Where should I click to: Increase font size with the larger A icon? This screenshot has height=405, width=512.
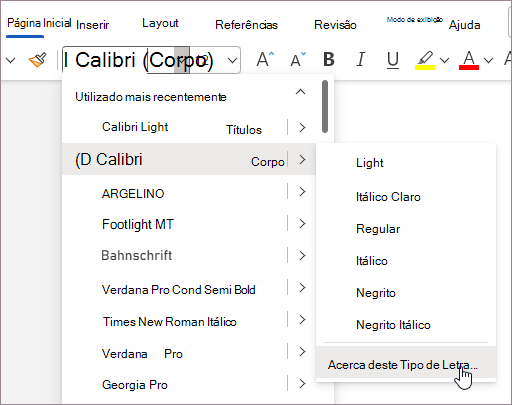265,60
